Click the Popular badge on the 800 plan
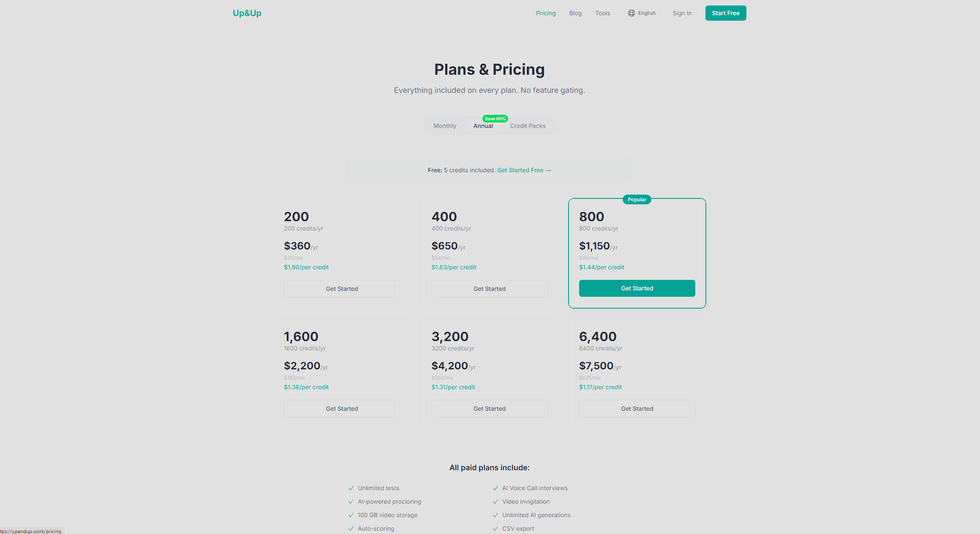Viewport: 980px width, 534px height. (637, 200)
